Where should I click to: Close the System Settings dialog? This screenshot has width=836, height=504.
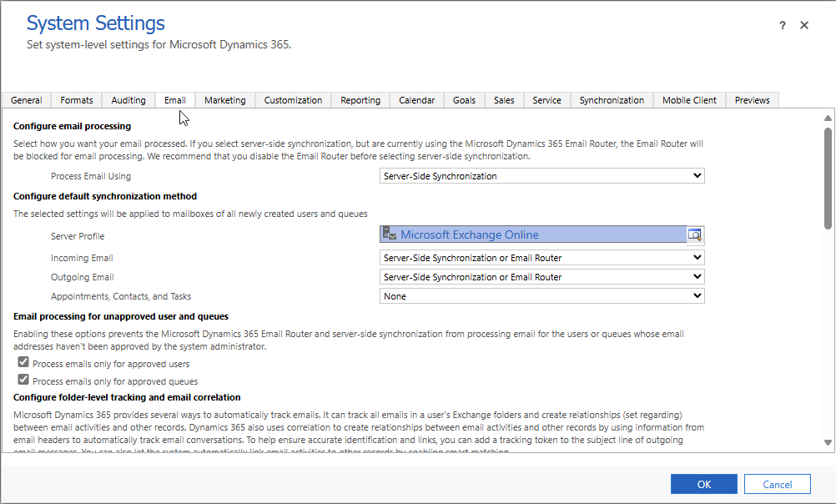pyautogui.click(x=804, y=25)
